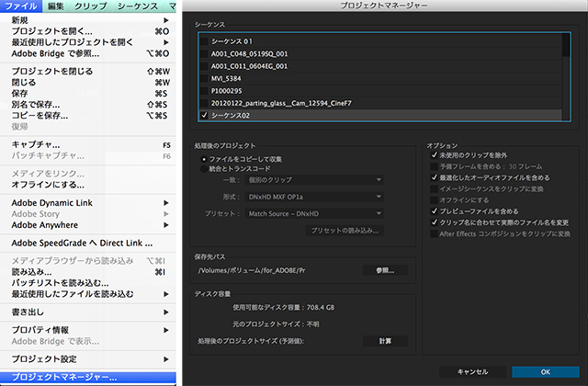Check the 20120122_parting_glass sequence checkbox

tap(204, 103)
